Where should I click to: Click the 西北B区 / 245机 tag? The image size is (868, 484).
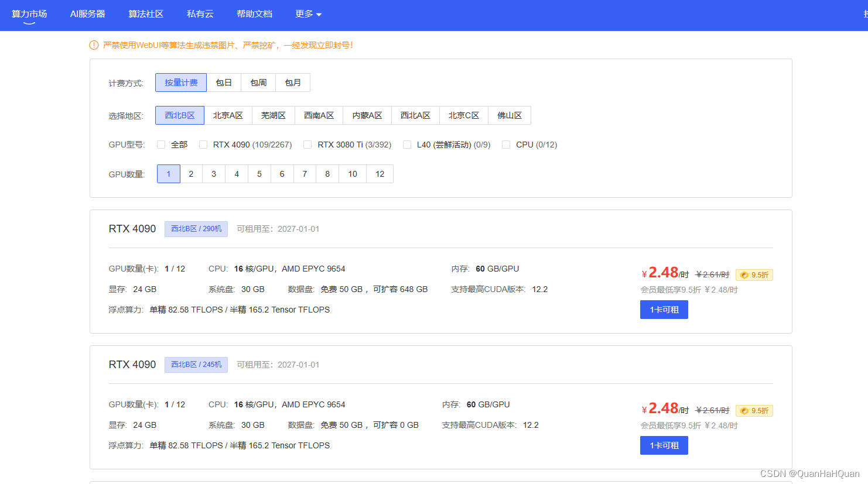point(196,365)
